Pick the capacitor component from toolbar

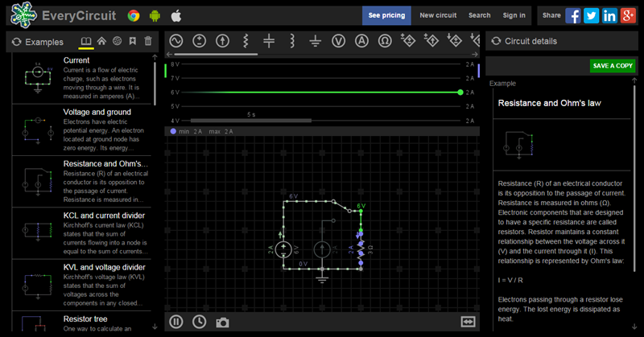pos(269,40)
